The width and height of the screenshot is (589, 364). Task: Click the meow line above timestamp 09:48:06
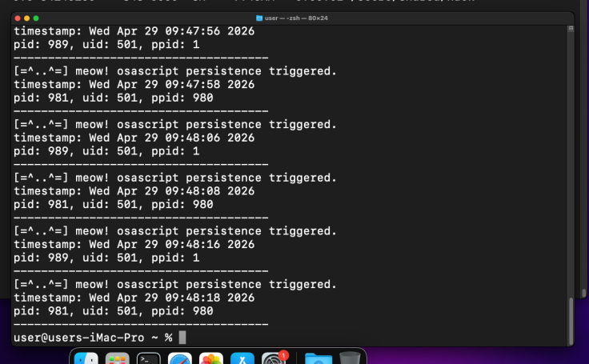[175, 125]
